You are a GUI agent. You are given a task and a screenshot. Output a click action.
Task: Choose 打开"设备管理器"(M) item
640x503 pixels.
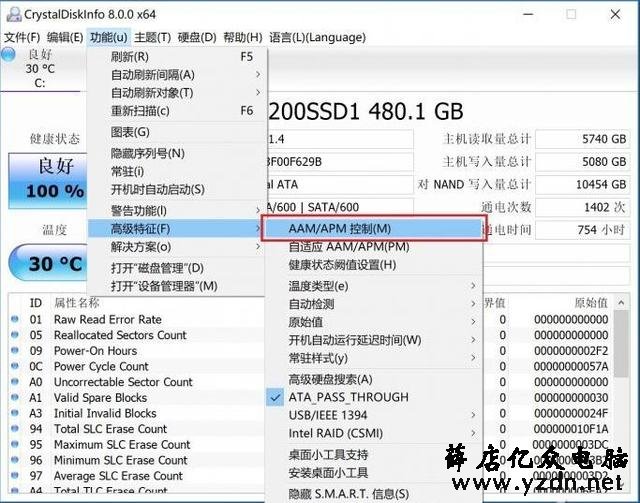pos(177,286)
